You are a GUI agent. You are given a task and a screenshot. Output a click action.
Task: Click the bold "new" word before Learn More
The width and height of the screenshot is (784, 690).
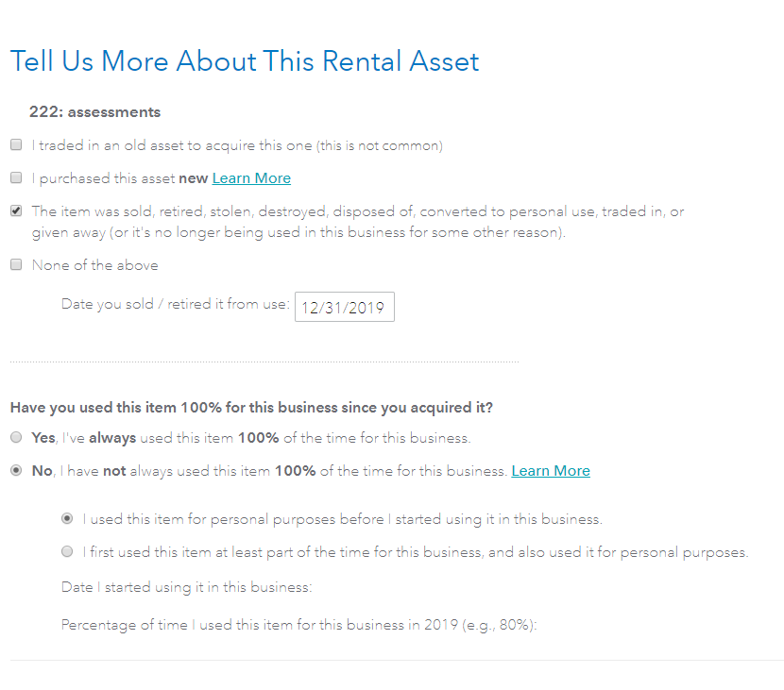193,178
